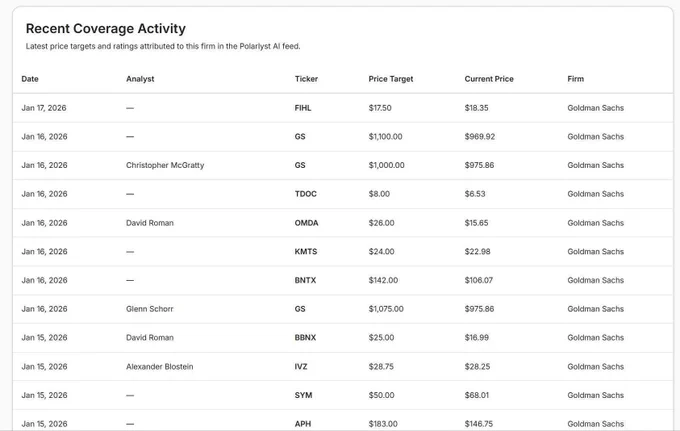
Task: Click Goldman Sachs in the FIHL row
Action: [x=595, y=108]
